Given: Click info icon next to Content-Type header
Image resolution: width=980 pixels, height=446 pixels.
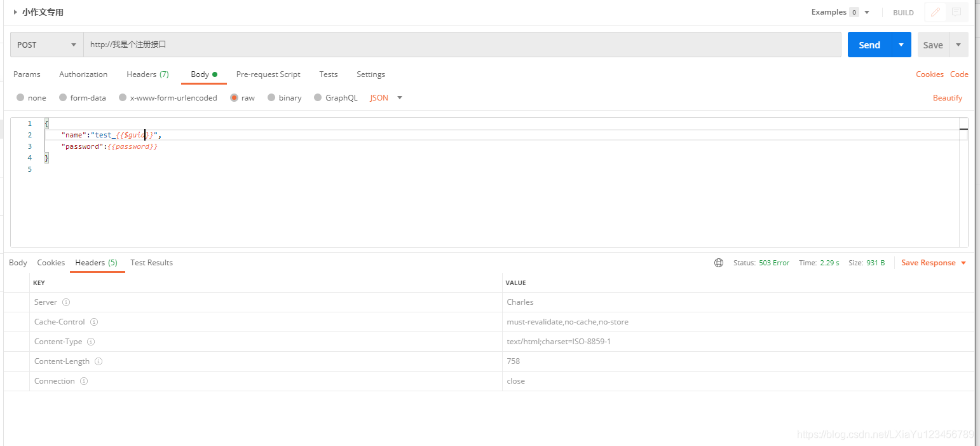Looking at the screenshot, I should coord(91,342).
